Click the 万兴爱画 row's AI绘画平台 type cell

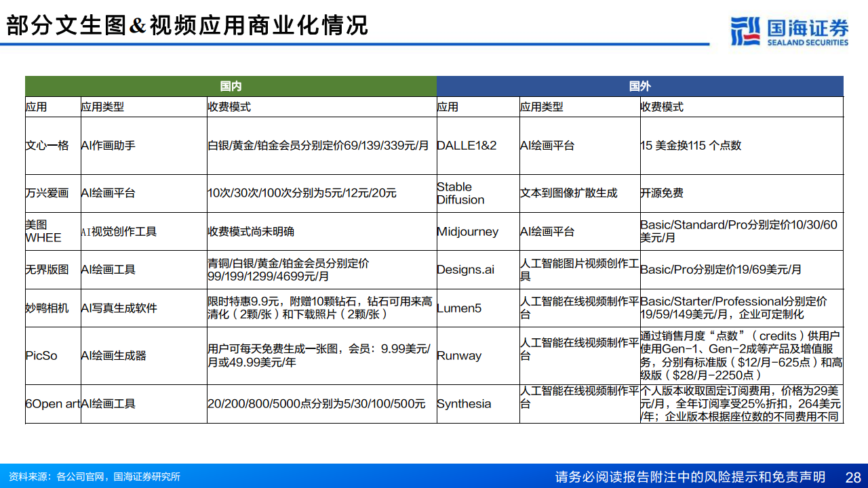click(144, 193)
